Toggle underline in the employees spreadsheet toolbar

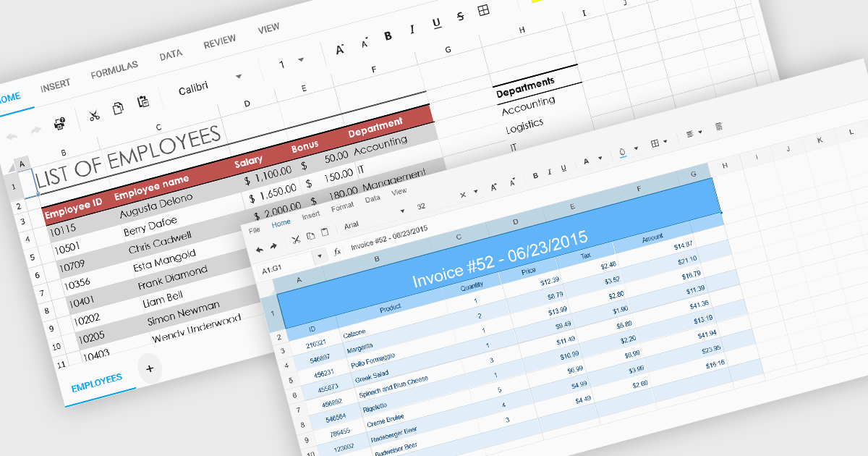click(x=436, y=23)
